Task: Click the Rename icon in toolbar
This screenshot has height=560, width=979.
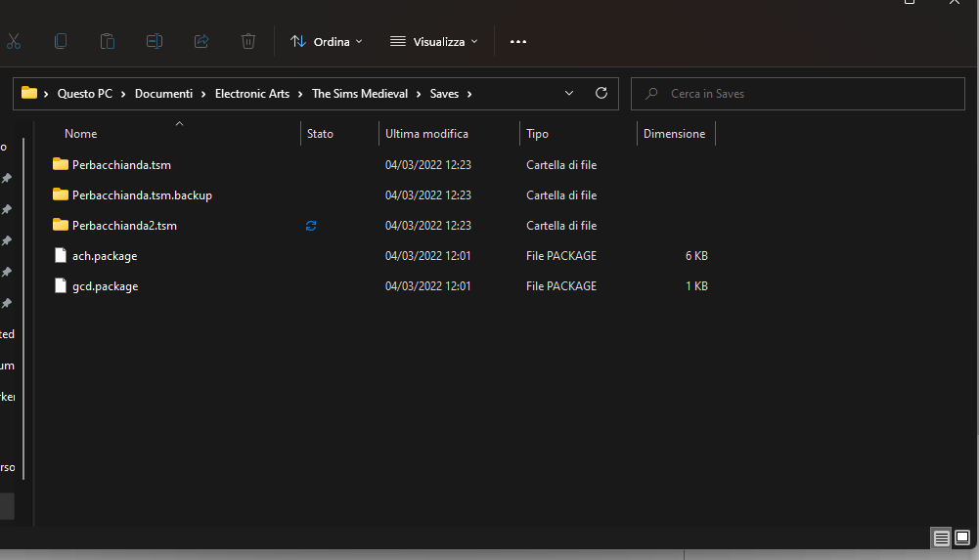Action: click(155, 41)
